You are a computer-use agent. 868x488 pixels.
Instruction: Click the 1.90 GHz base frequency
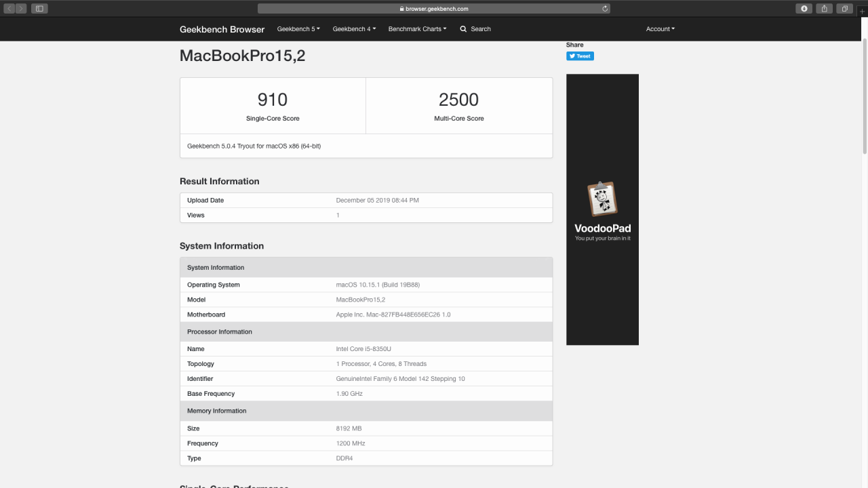[x=349, y=394]
